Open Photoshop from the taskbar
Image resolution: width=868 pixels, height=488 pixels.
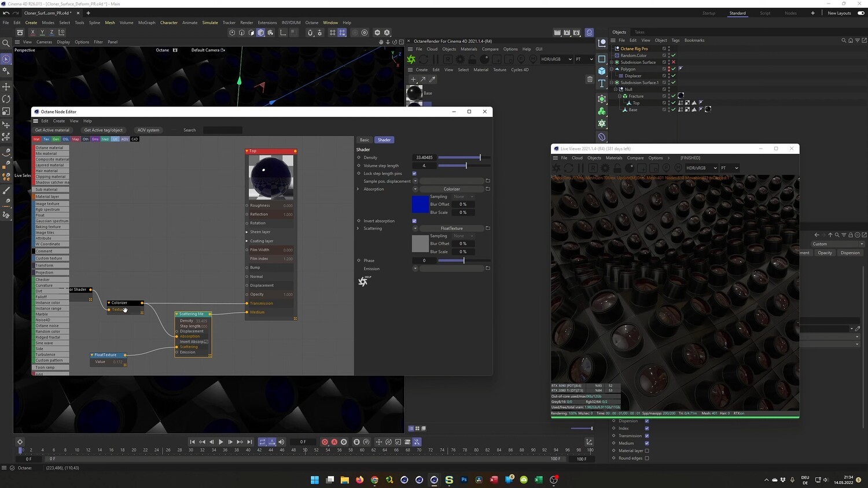464,479
